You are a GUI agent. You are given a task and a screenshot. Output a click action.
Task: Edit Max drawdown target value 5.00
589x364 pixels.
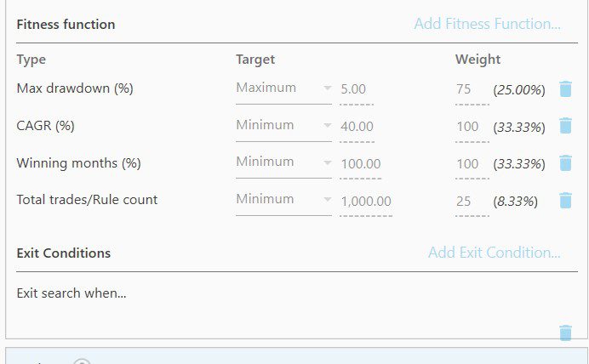point(357,88)
